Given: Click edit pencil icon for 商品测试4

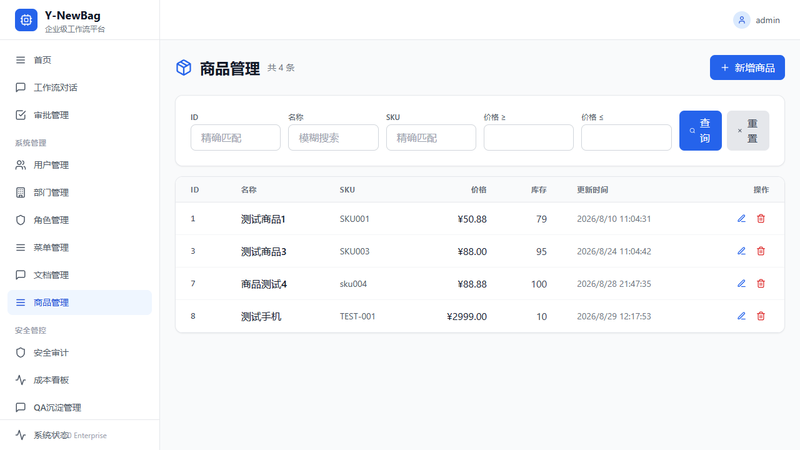Looking at the screenshot, I should [x=741, y=284].
